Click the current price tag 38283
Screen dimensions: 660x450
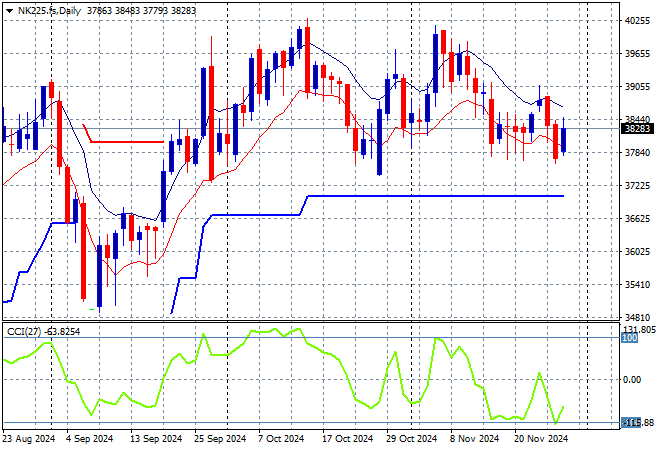point(637,128)
